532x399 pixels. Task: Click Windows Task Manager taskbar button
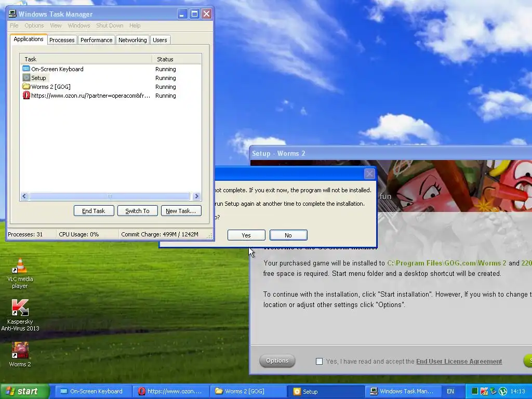coord(403,391)
